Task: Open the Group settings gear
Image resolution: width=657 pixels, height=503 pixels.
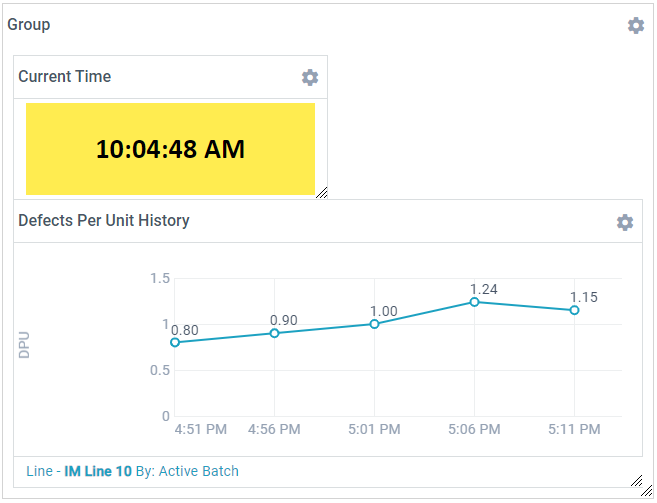Action: pyautogui.click(x=636, y=25)
